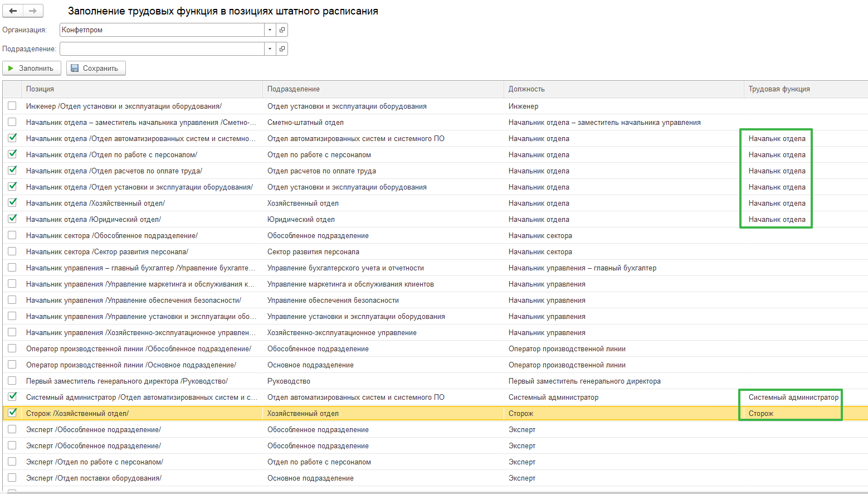Click the Сохранить button
The image size is (868, 494).
tap(96, 68)
